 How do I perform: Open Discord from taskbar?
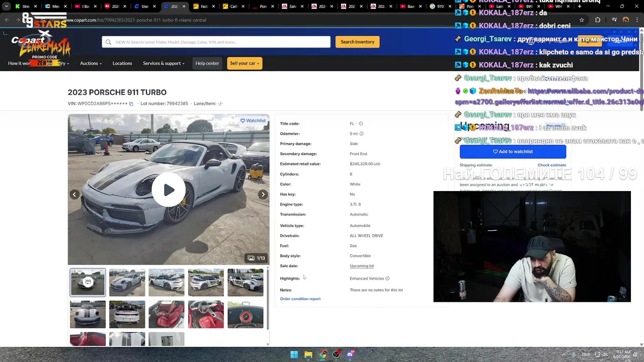click(x=350, y=354)
